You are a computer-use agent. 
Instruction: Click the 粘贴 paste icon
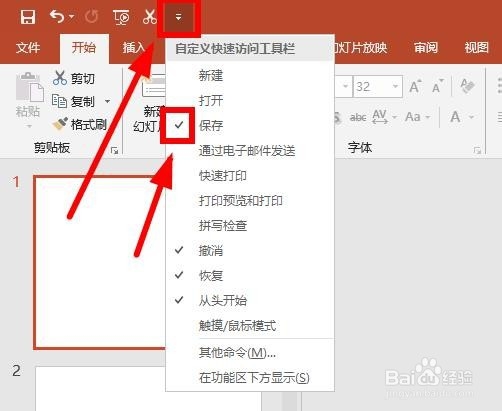tap(30, 87)
